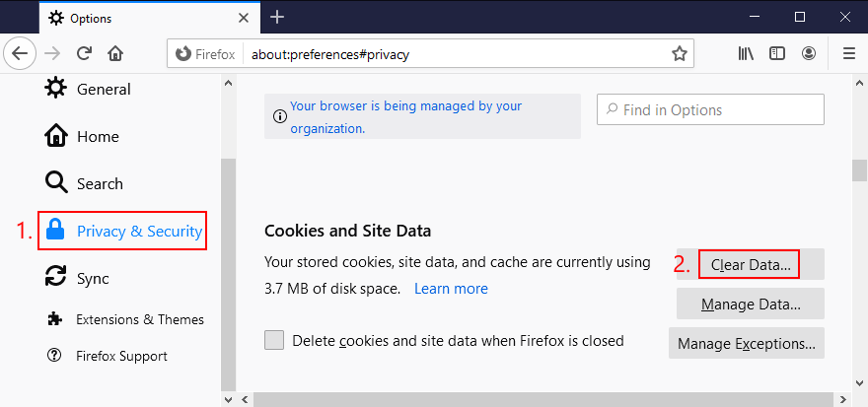Click the Back arrow navigation button

(x=21, y=53)
